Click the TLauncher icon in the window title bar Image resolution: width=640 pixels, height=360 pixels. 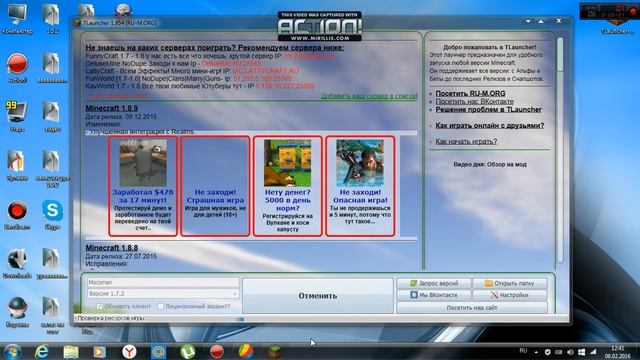[77, 23]
